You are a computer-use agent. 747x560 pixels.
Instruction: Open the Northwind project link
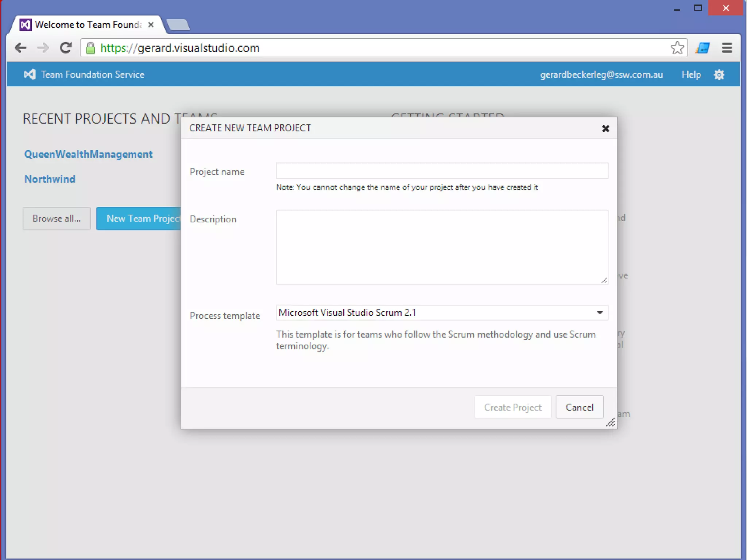click(x=50, y=179)
